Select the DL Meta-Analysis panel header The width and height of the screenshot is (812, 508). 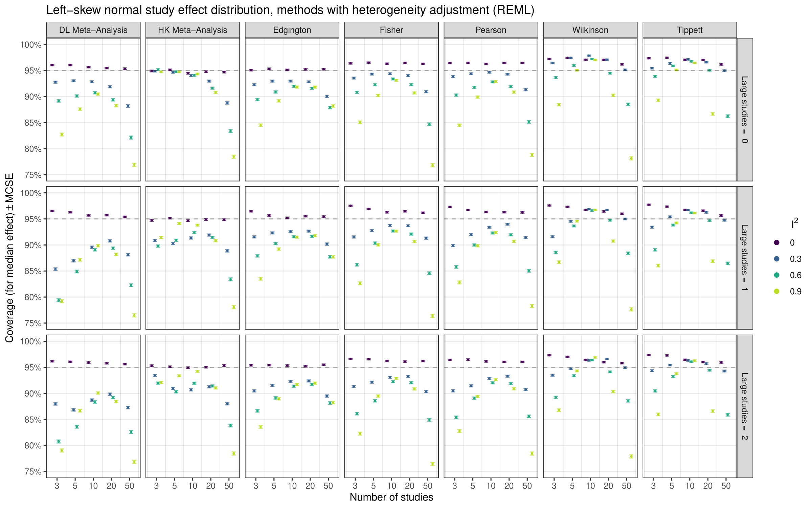93,30
